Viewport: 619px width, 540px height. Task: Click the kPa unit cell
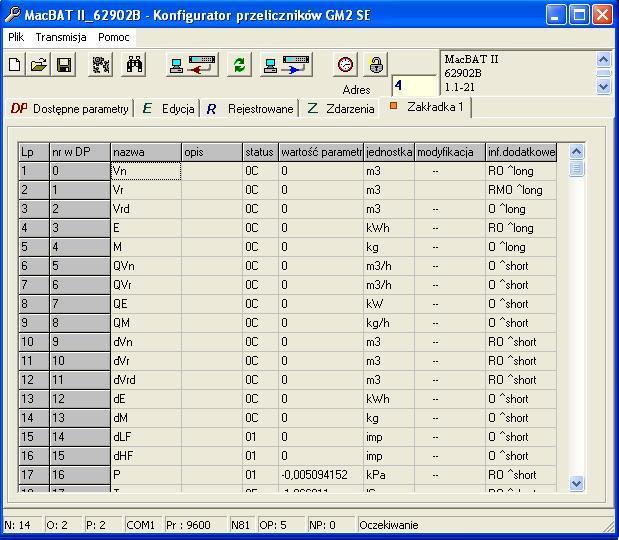click(x=389, y=474)
